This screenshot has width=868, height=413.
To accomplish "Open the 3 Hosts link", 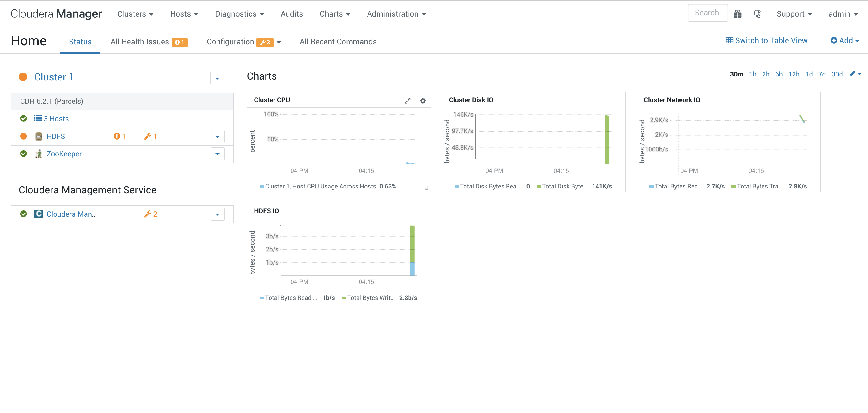I will [x=56, y=118].
